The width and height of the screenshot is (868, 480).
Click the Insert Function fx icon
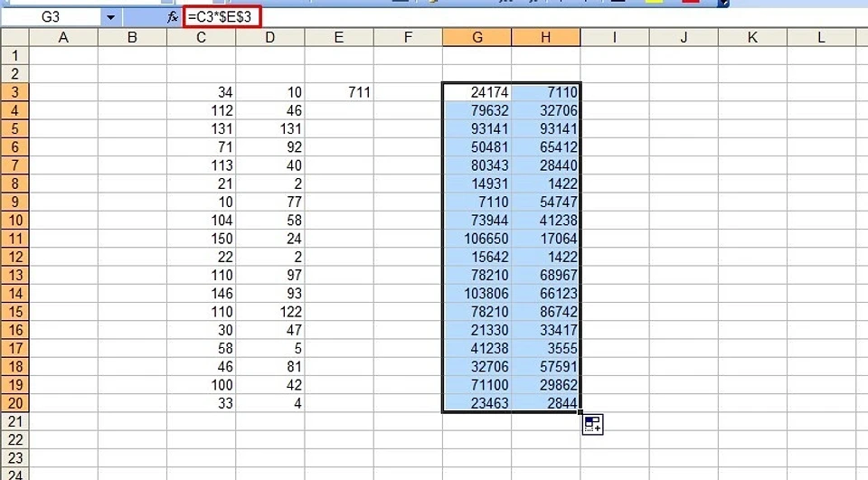point(173,17)
